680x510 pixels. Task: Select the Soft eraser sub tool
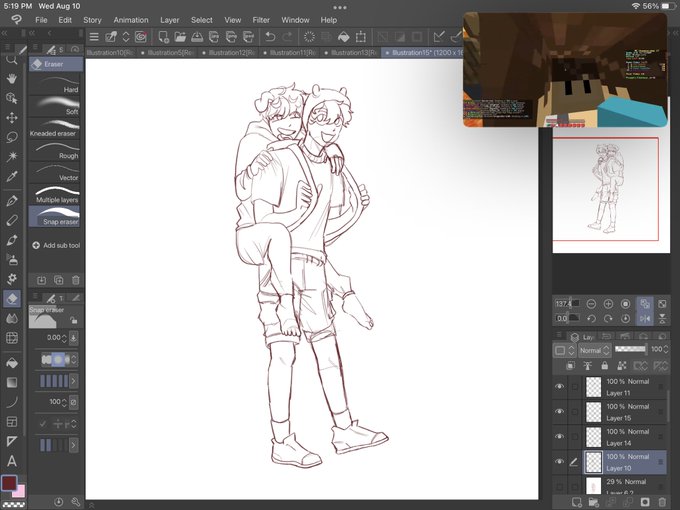coord(55,106)
